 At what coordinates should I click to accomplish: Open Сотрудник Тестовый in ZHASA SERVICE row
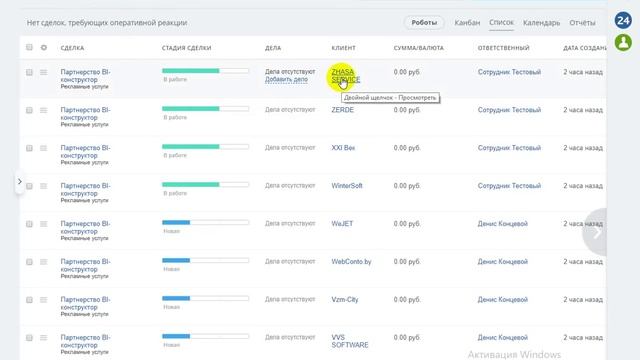point(509,72)
